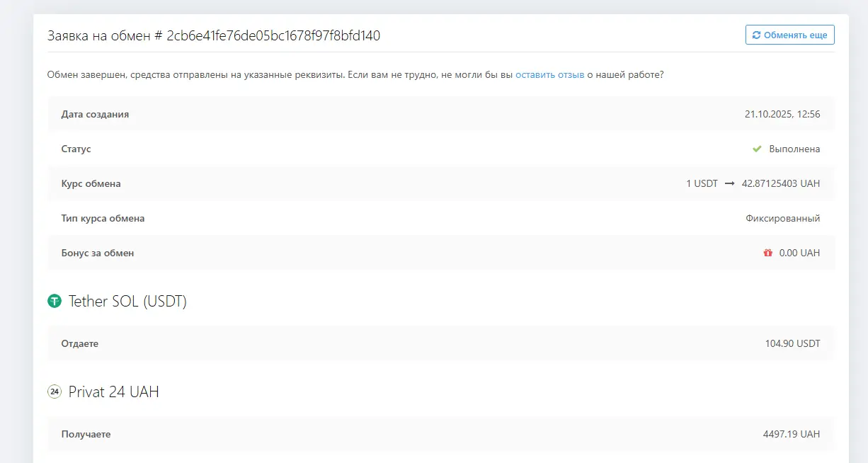This screenshot has height=463, width=868.
Task: Click the green Tether USDT logo icon
Action: (55, 302)
